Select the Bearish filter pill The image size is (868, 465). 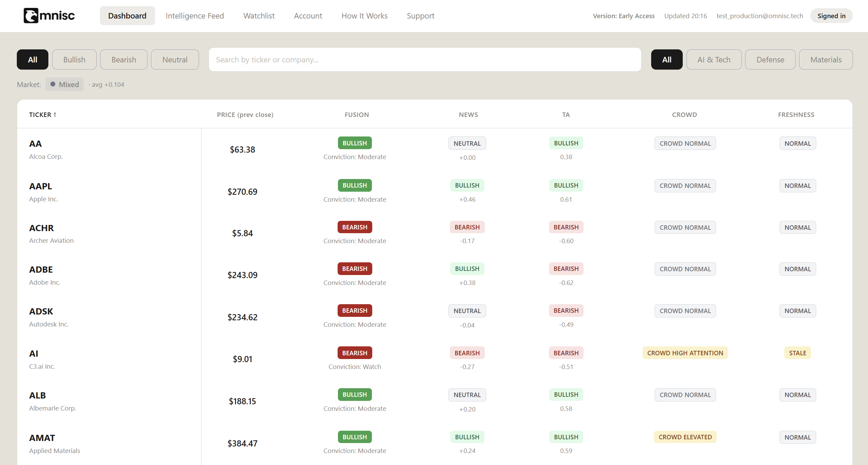point(124,60)
